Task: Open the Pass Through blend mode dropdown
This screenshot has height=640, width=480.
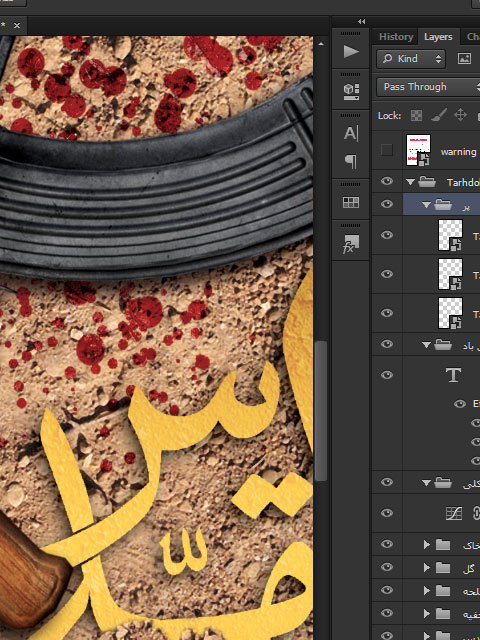Action: [x=428, y=87]
